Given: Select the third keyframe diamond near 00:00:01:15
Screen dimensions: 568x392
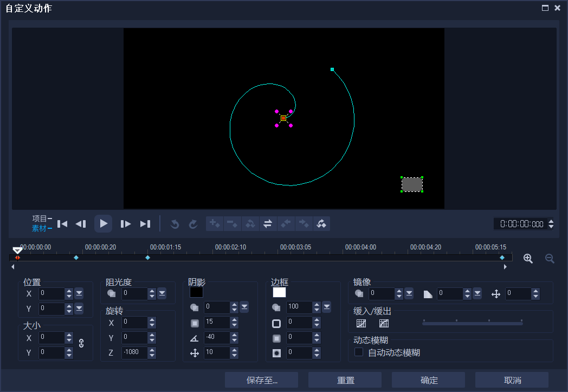Looking at the screenshot, I should [148, 258].
